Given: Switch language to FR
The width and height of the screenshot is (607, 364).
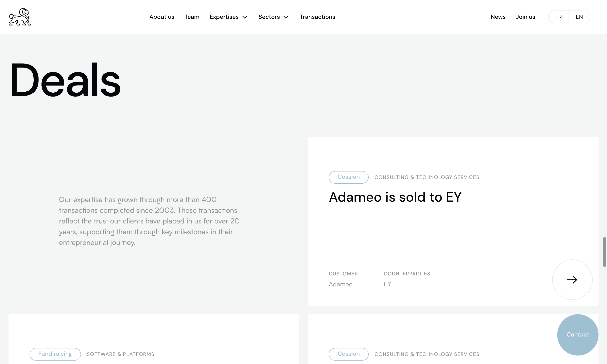Looking at the screenshot, I should (x=558, y=17).
